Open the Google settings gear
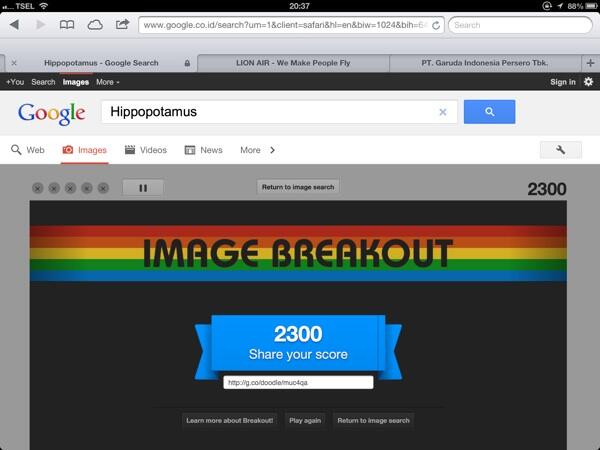Viewport: 600px width, 450px height. pos(589,82)
